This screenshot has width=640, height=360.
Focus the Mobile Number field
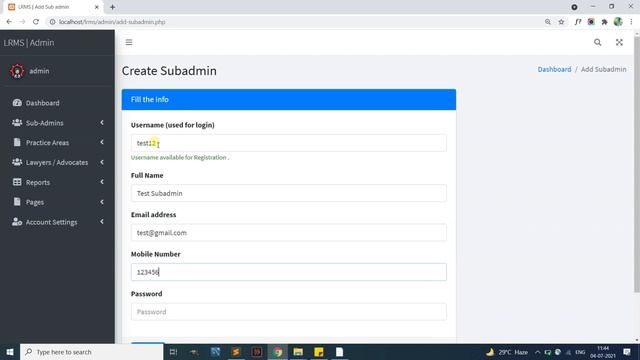coord(289,272)
